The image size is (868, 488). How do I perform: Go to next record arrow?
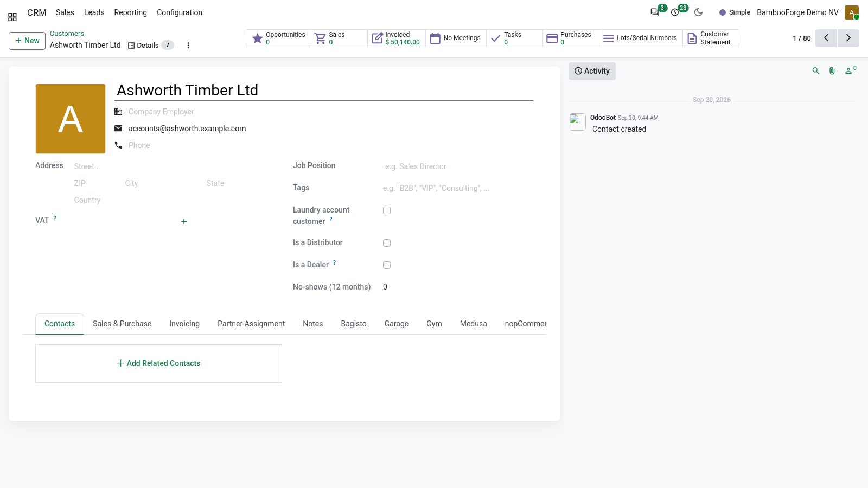point(848,38)
